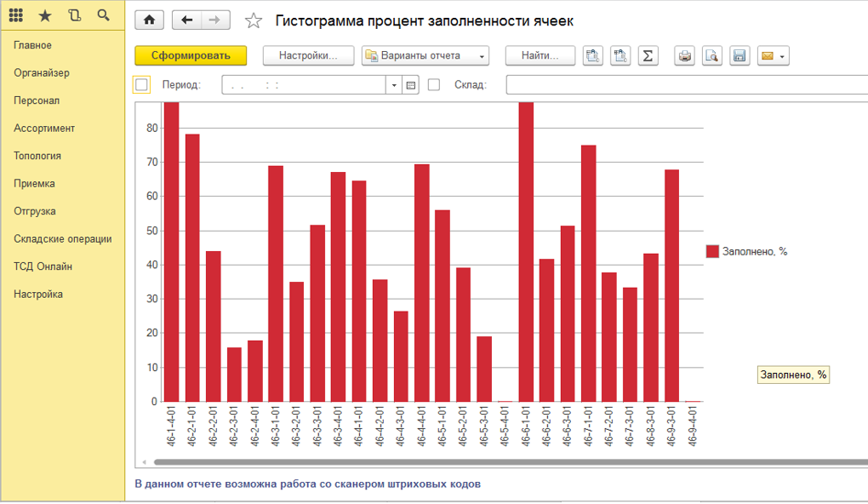Add report to favorites with star outline
Screen dimensions: 868x504
tap(254, 21)
